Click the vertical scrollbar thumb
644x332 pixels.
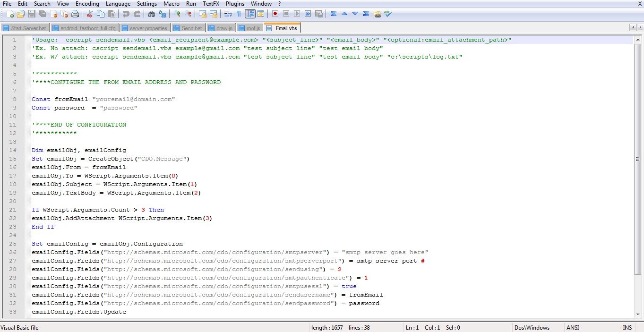[x=639, y=158]
